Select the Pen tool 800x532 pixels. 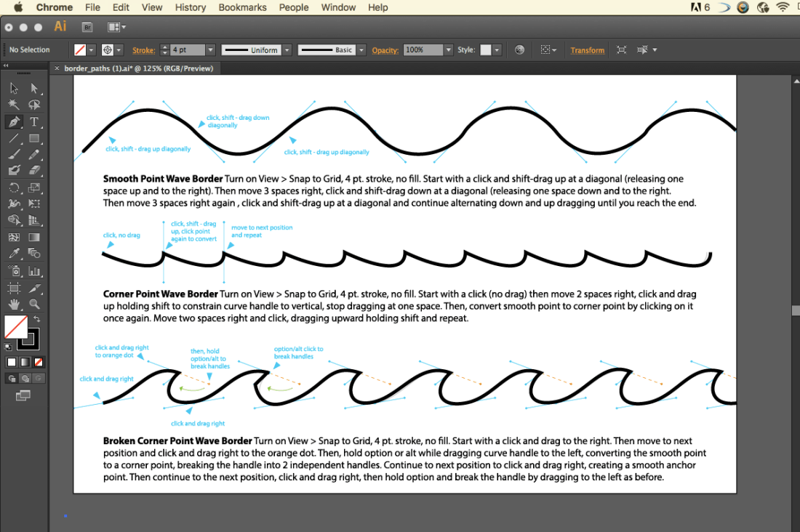(x=14, y=122)
